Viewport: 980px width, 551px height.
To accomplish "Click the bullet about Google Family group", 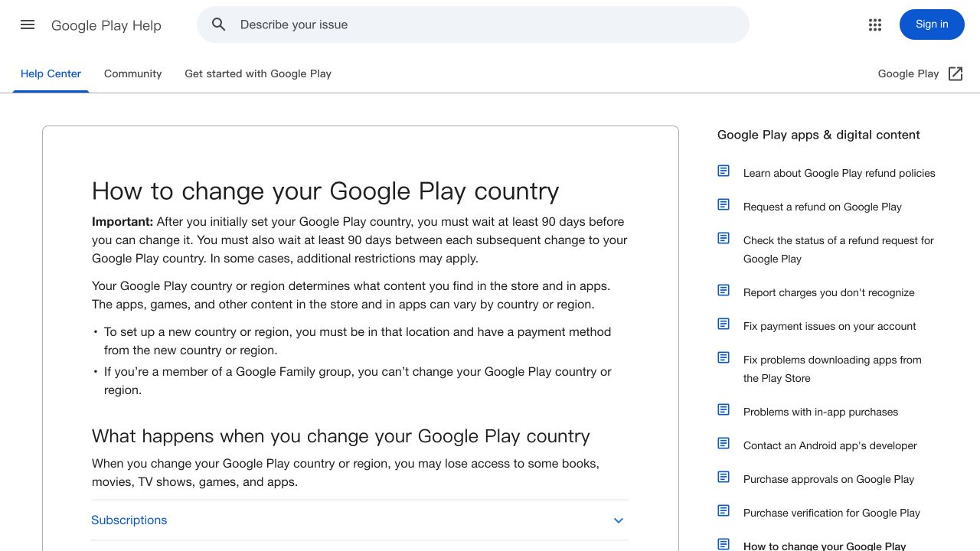I will [x=358, y=381].
